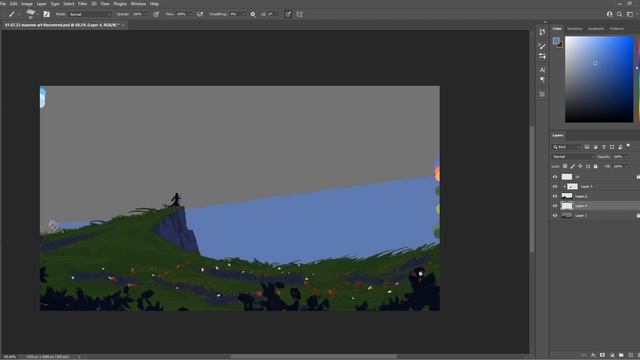Click the foreground color swatch in Color panel
Viewport: 640px width, 360px height.
(x=556, y=40)
